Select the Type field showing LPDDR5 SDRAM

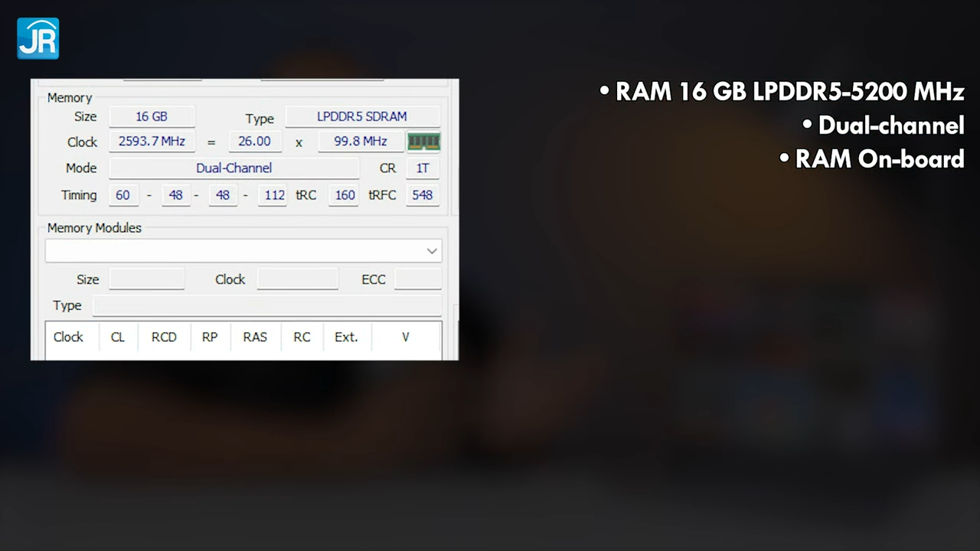pos(361,116)
